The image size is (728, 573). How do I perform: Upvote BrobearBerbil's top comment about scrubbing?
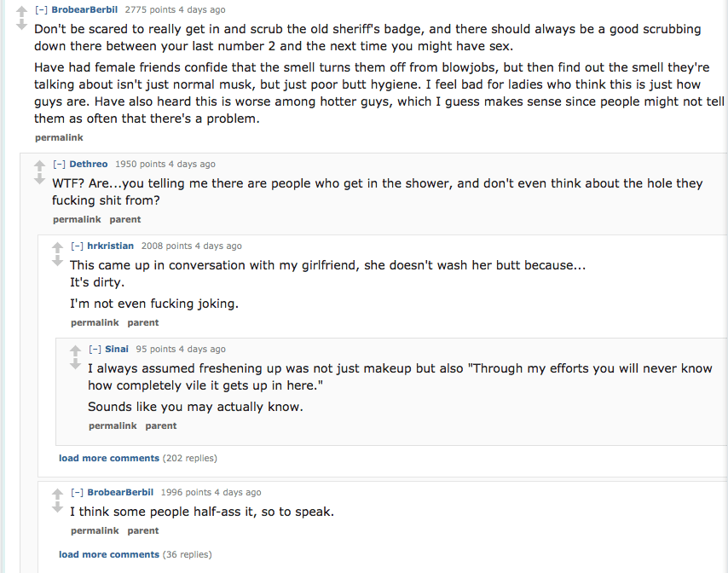click(x=22, y=11)
